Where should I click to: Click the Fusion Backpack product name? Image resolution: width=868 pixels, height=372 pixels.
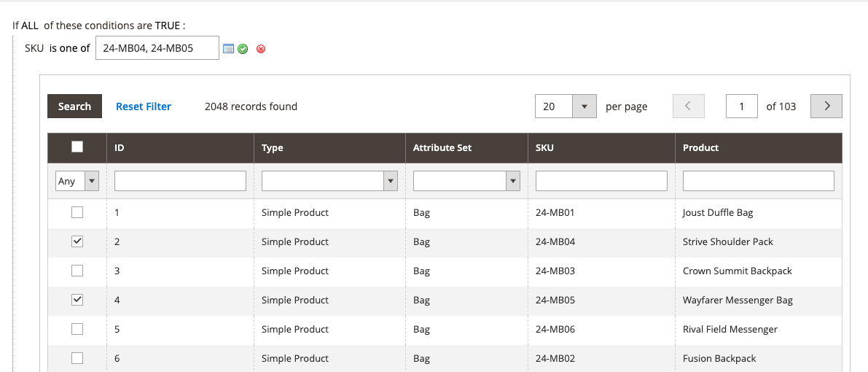pos(719,358)
